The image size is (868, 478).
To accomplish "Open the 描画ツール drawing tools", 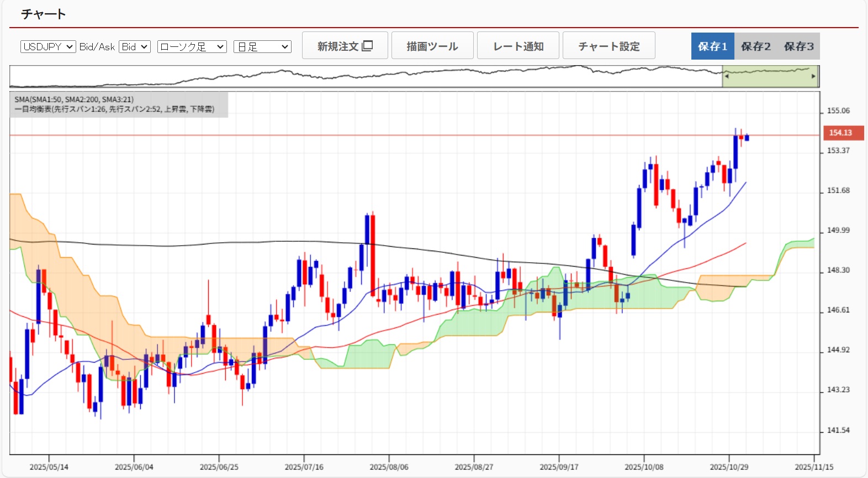I will click(432, 46).
